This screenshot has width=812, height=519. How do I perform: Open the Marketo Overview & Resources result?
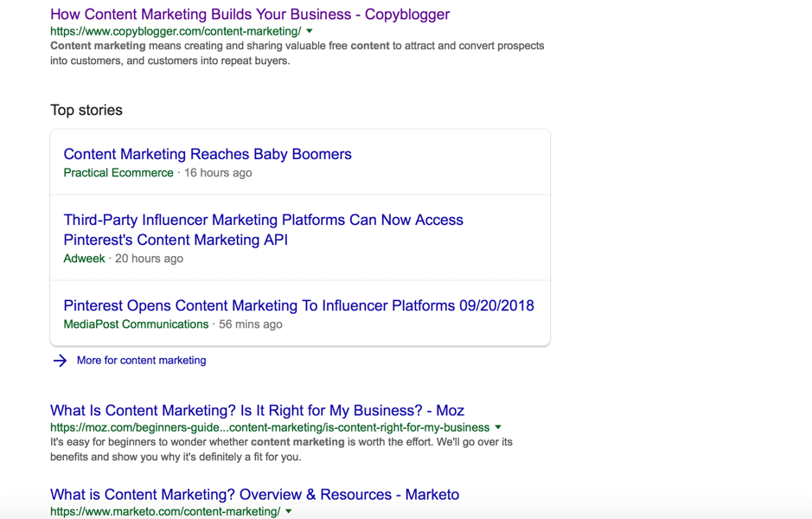click(x=254, y=494)
